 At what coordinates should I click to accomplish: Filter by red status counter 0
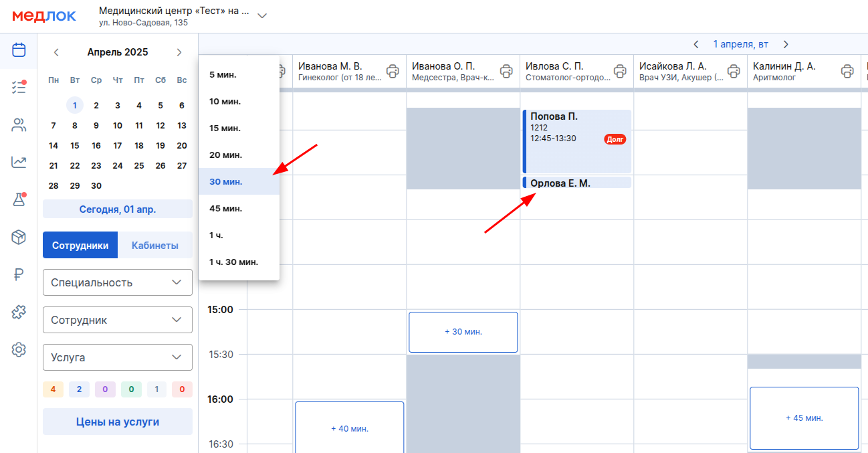182,389
